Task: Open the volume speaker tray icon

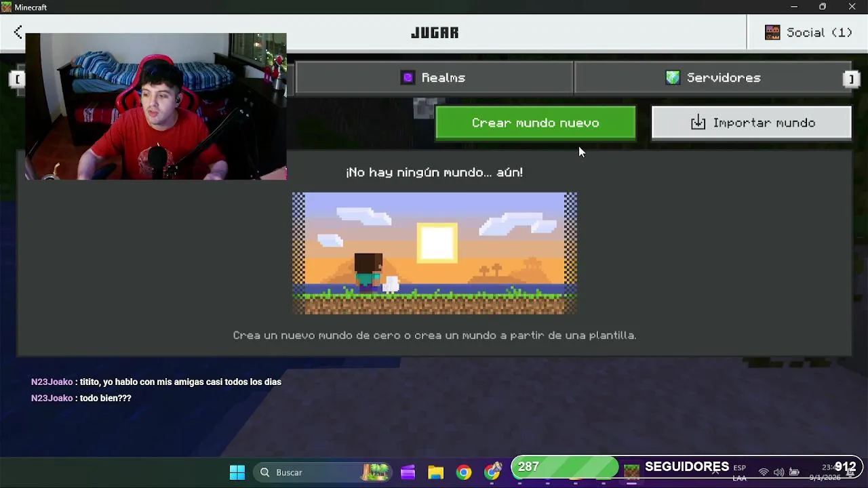Action: [778, 472]
